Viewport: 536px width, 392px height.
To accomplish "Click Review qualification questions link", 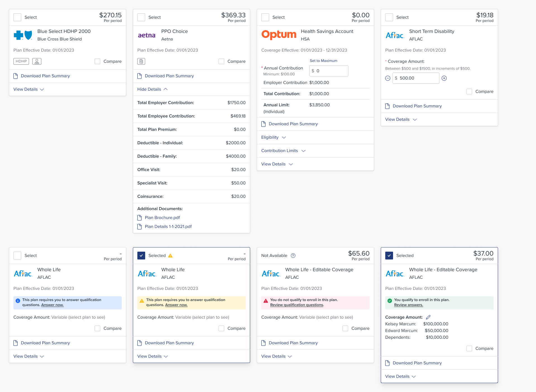I will (296, 305).
